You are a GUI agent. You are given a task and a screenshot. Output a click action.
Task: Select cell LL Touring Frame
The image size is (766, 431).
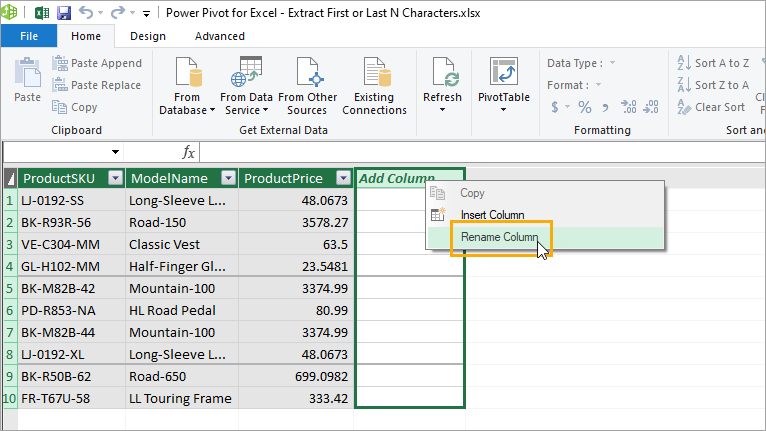point(182,398)
